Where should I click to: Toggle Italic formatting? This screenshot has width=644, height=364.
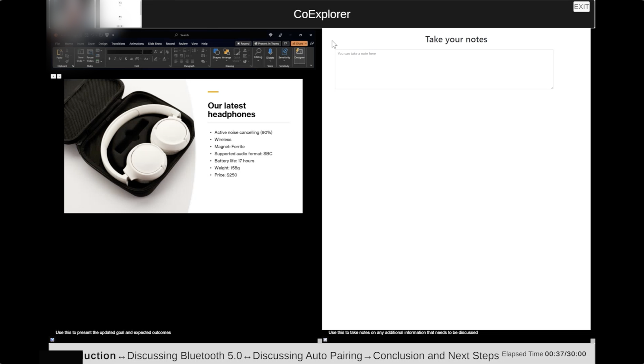[115, 59]
